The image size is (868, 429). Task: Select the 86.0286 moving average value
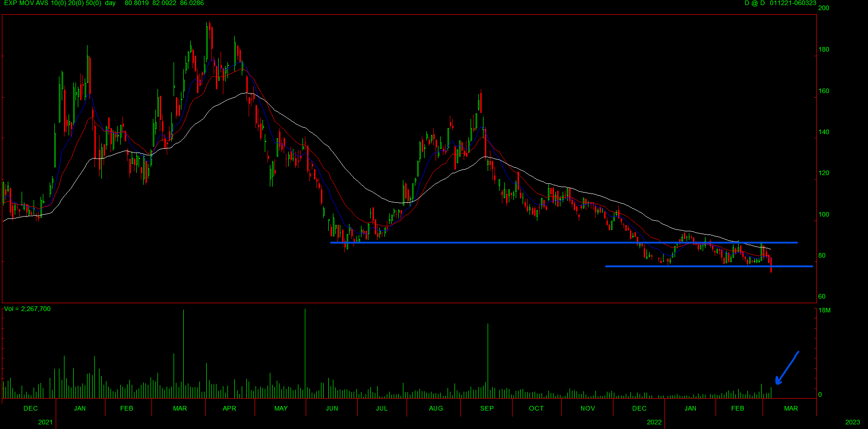[192, 3]
